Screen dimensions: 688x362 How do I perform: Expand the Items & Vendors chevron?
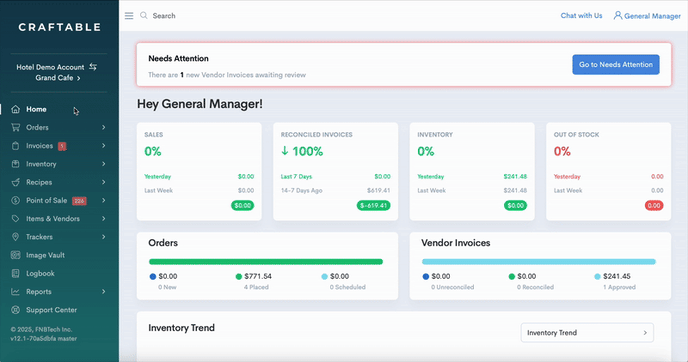click(104, 219)
